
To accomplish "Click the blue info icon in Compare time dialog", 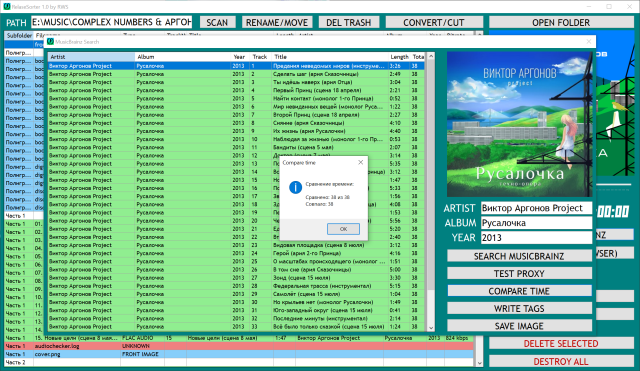I will pyautogui.click(x=296, y=188).
